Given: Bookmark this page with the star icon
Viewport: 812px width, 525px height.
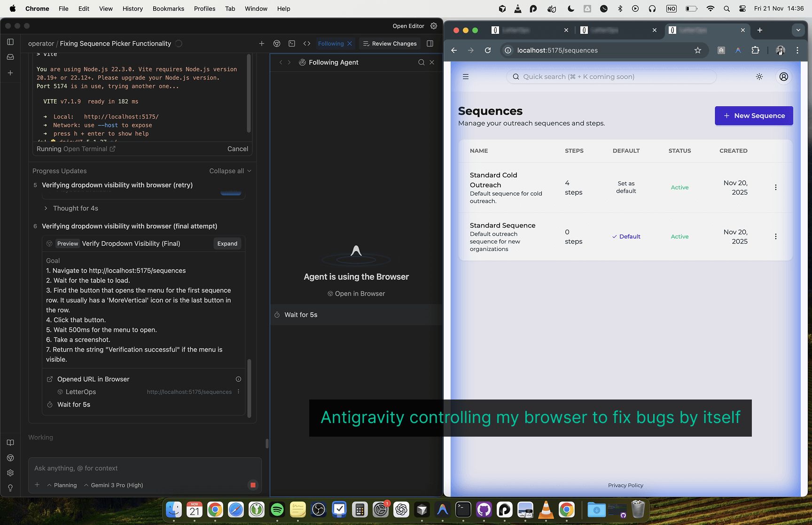Looking at the screenshot, I should [698, 50].
